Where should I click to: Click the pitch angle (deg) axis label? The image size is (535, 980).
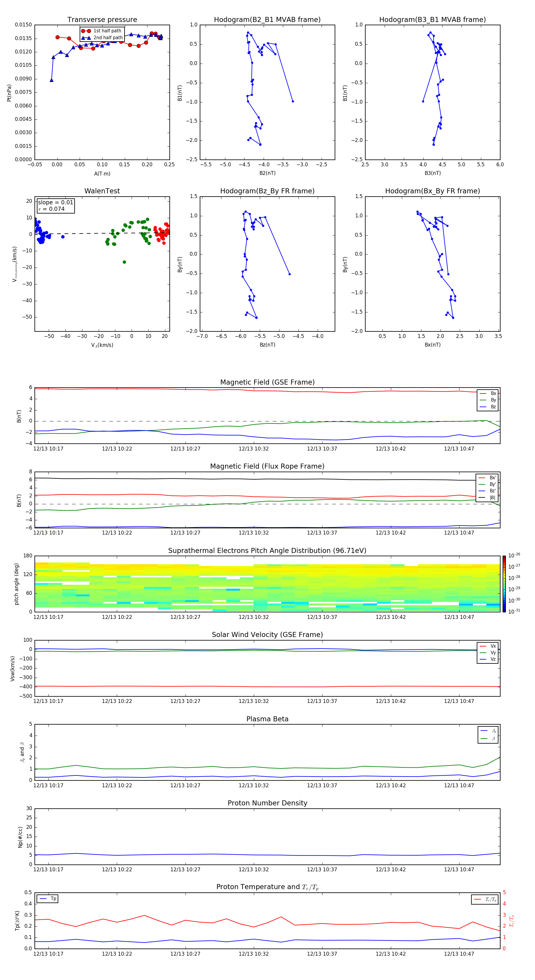click(16, 584)
